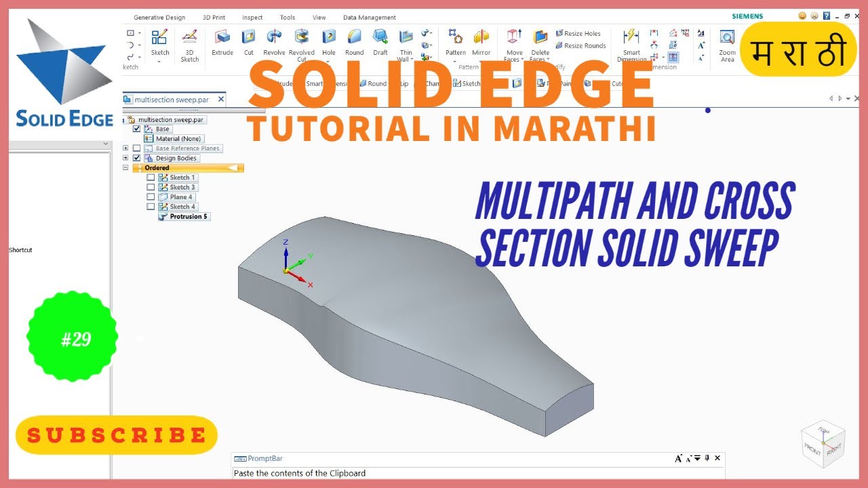Choose the Extrude command
The height and width of the screenshot is (488, 868).
pyautogui.click(x=222, y=42)
